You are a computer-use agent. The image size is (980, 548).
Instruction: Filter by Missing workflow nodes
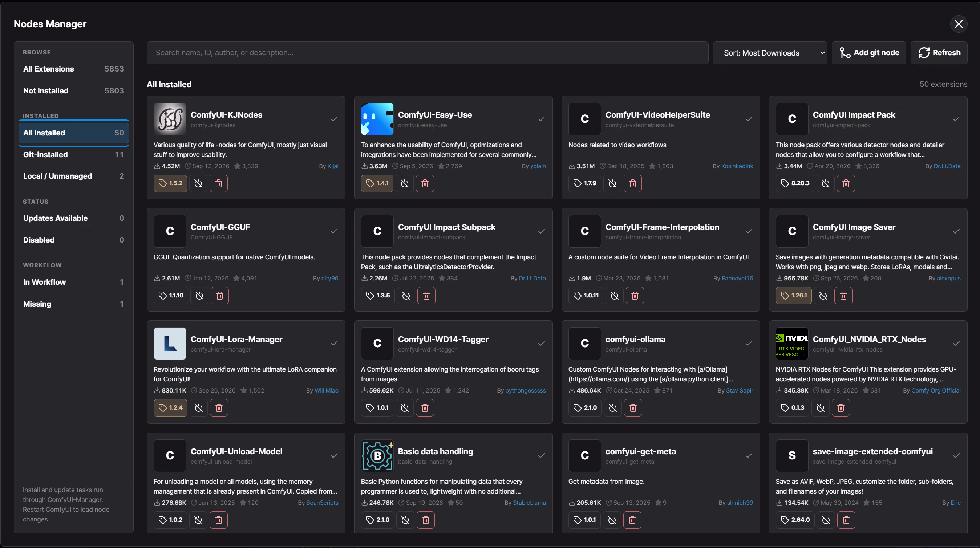coord(73,304)
